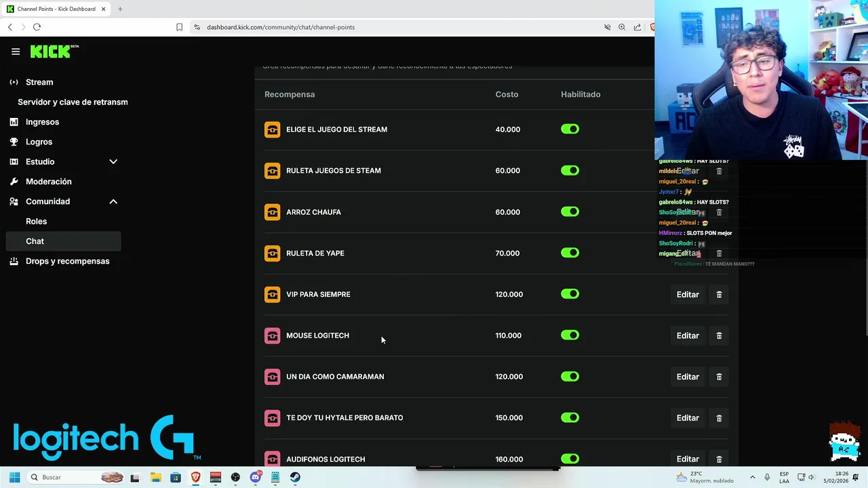
Task: Click RULETA DE YAPE reward name
Action: click(x=315, y=253)
